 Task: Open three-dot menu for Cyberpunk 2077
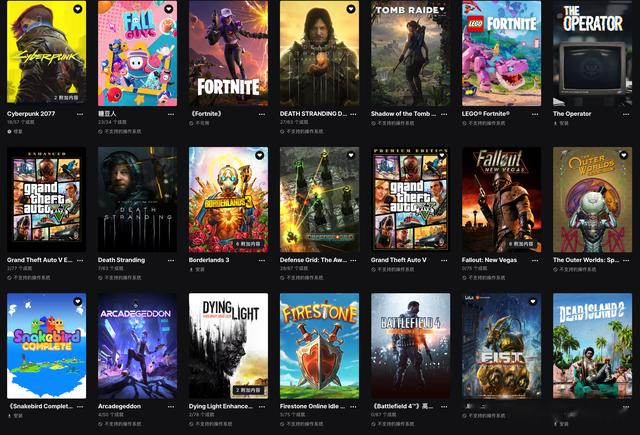[80, 114]
